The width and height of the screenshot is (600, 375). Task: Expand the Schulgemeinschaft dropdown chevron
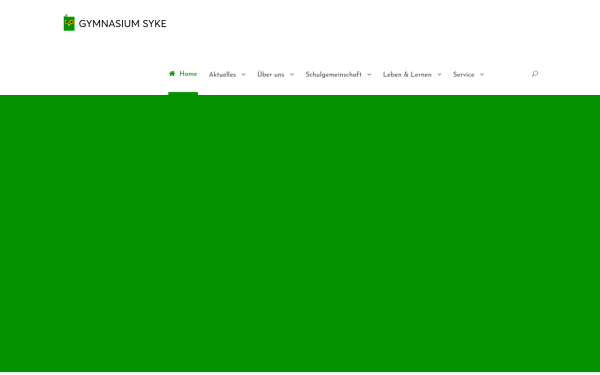(x=369, y=75)
